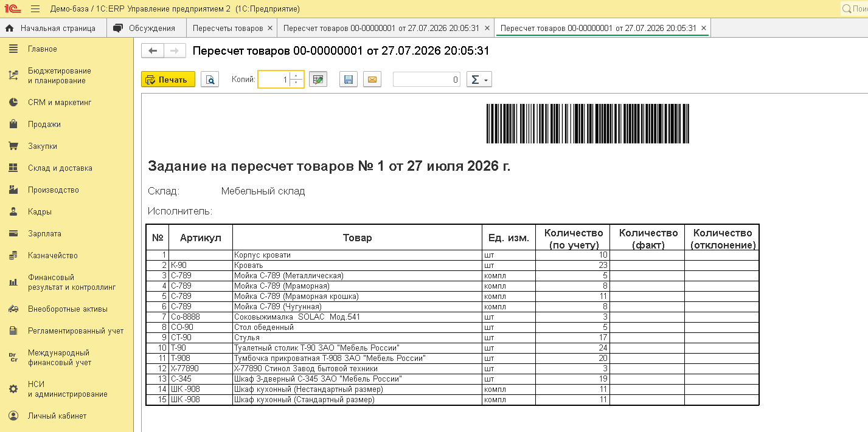The height and width of the screenshot is (432, 868).
Task: Save the document with the floppy disk icon
Action: [x=349, y=80]
